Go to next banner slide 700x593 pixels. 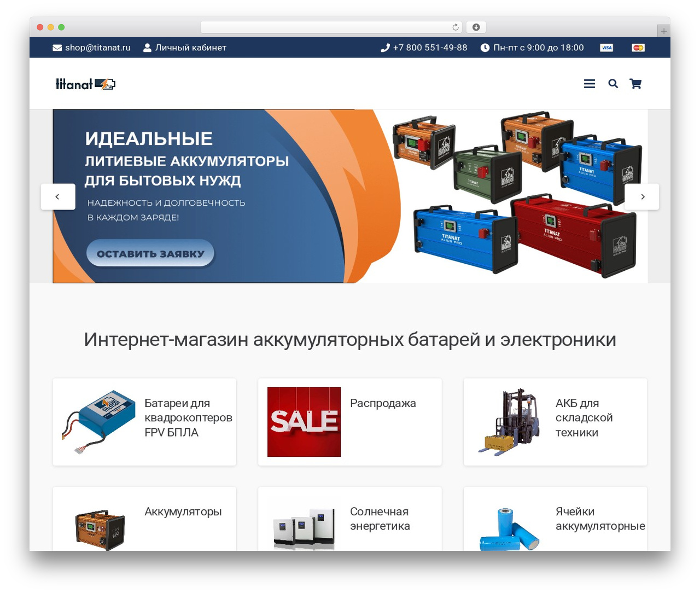(x=642, y=196)
